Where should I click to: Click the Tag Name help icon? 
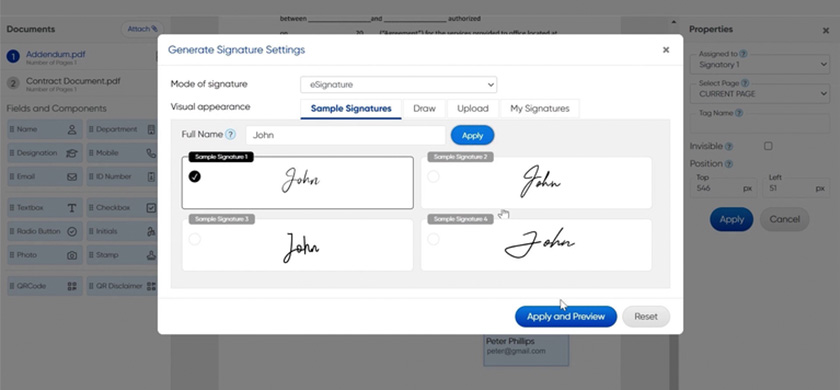739,113
